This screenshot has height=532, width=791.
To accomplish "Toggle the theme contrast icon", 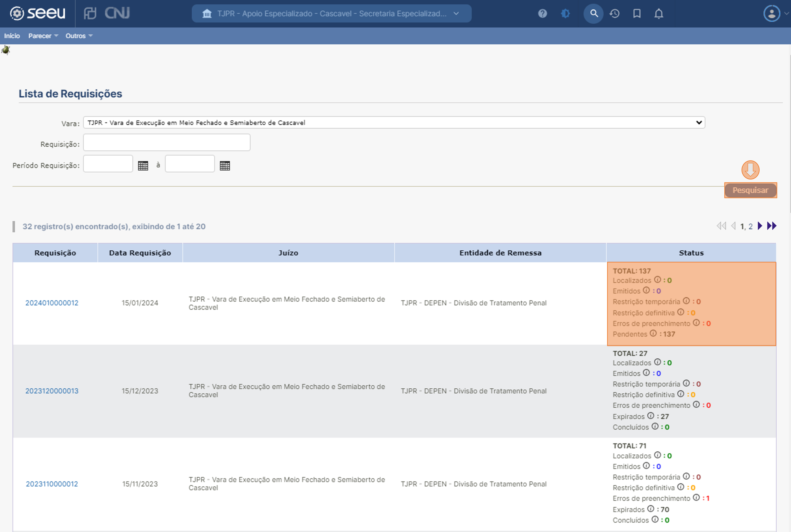I will 566,14.
